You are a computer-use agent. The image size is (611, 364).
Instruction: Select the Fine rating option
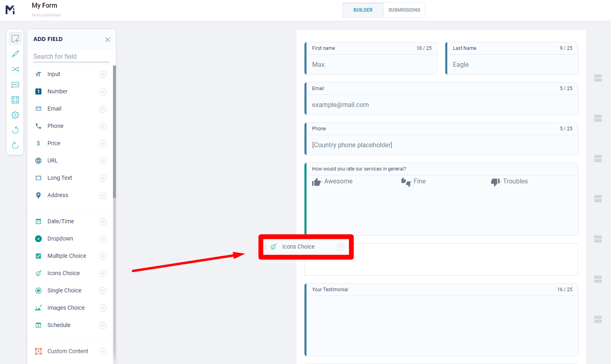tap(414, 181)
